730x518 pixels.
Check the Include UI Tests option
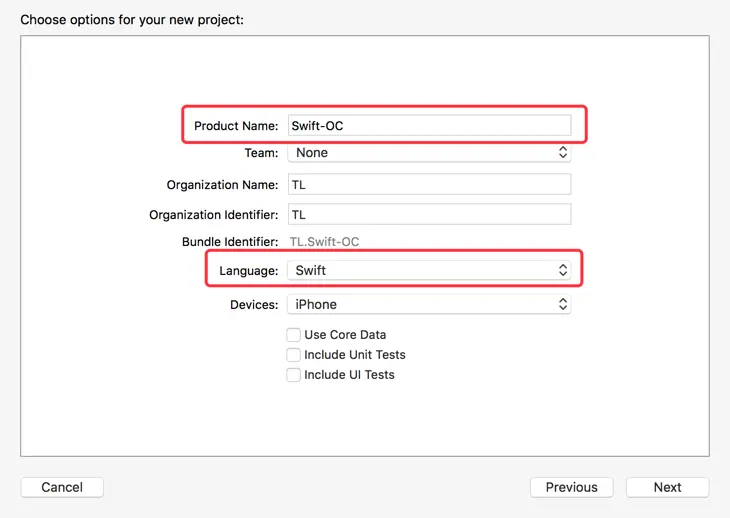point(294,375)
